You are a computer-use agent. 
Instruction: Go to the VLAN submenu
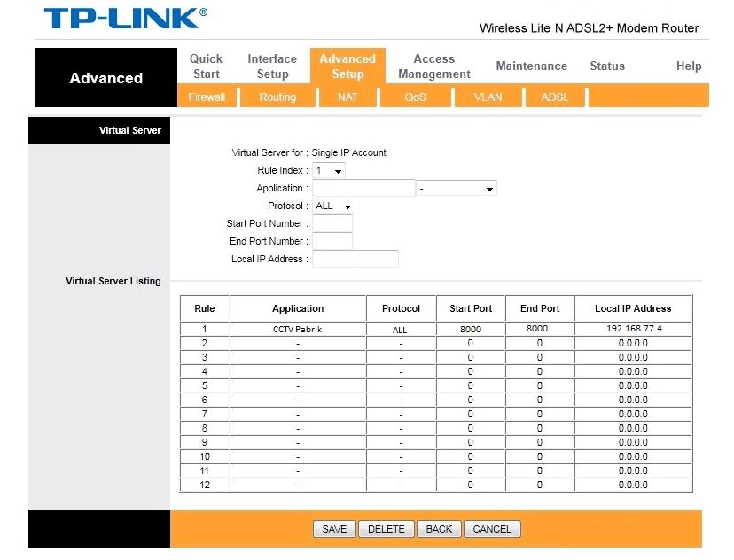coord(488,97)
